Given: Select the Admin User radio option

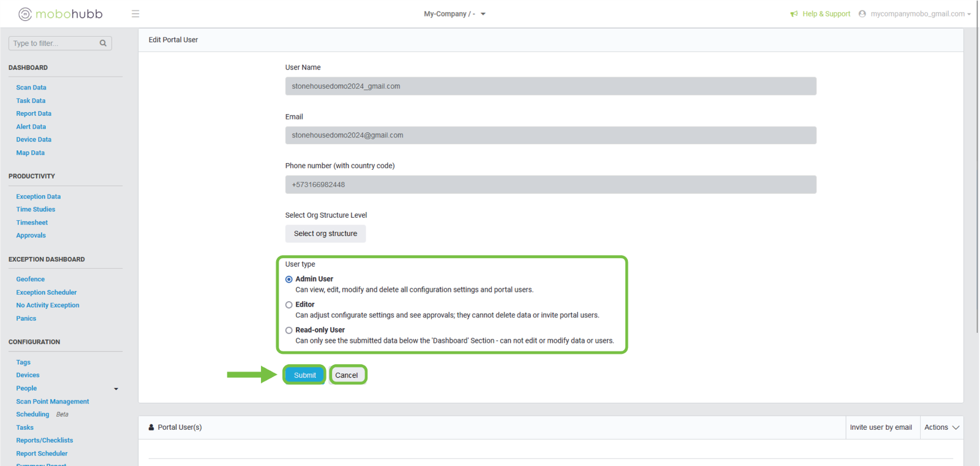Looking at the screenshot, I should [x=289, y=280].
